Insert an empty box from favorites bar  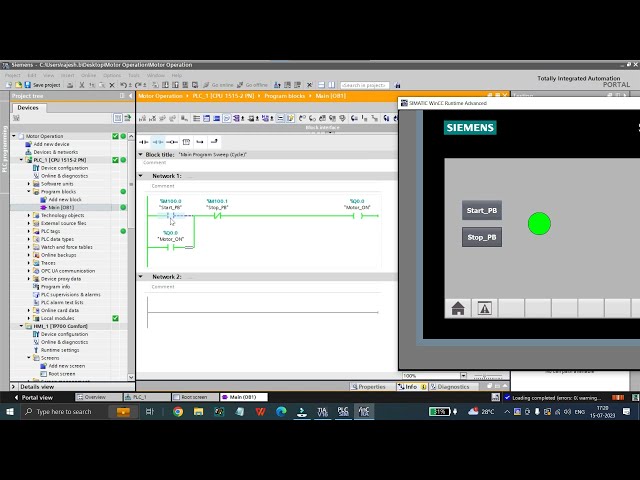coord(186,142)
